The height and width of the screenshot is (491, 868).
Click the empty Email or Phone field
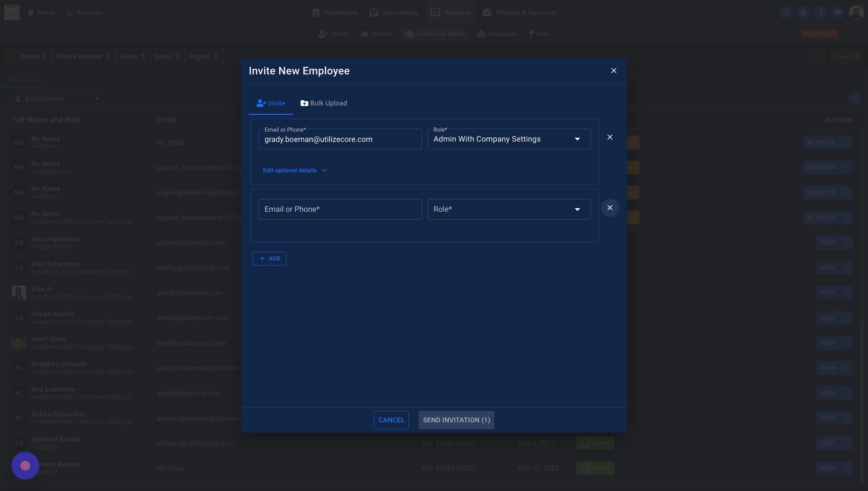click(340, 209)
